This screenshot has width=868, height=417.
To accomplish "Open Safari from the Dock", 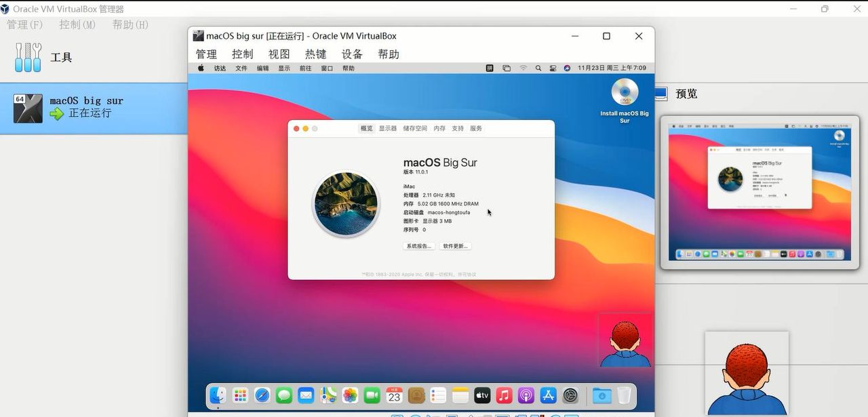I will pyautogui.click(x=262, y=395).
